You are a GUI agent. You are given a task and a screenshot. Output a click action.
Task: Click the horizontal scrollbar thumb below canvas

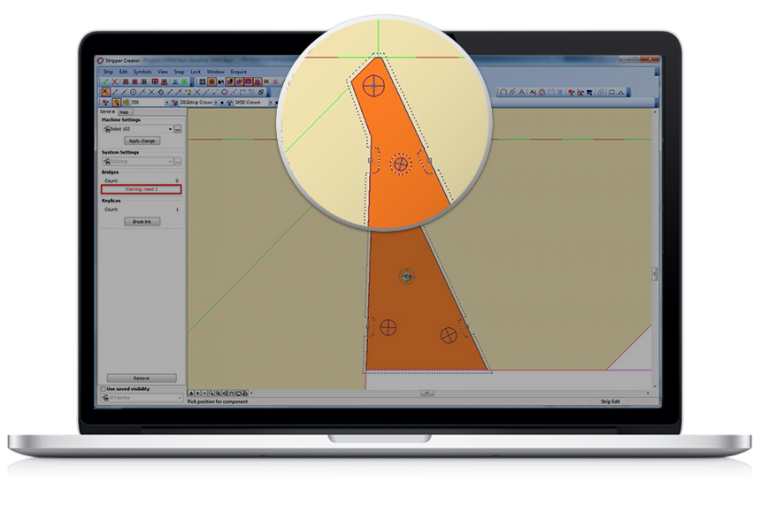[427, 393]
